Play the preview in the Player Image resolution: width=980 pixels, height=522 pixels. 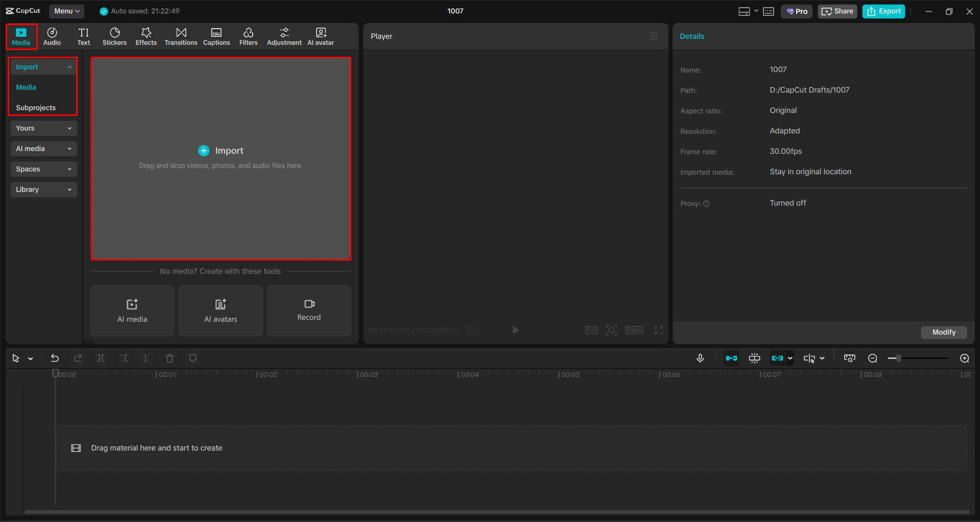(x=516, y=330)
